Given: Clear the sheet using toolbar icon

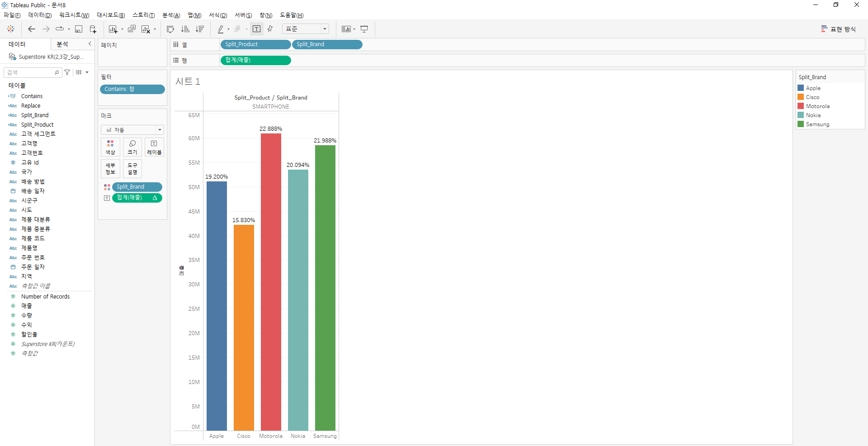Looking at the screenshot, I should [x=146, y=29].
